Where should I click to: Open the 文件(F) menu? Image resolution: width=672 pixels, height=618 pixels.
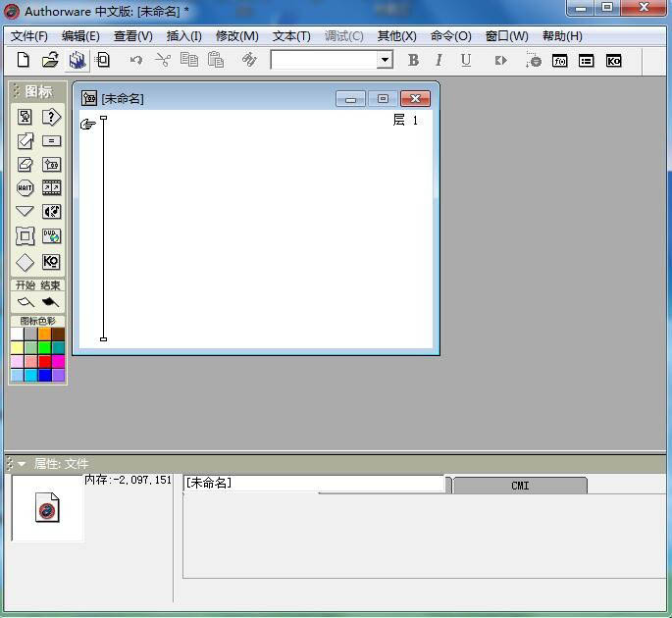29,36
